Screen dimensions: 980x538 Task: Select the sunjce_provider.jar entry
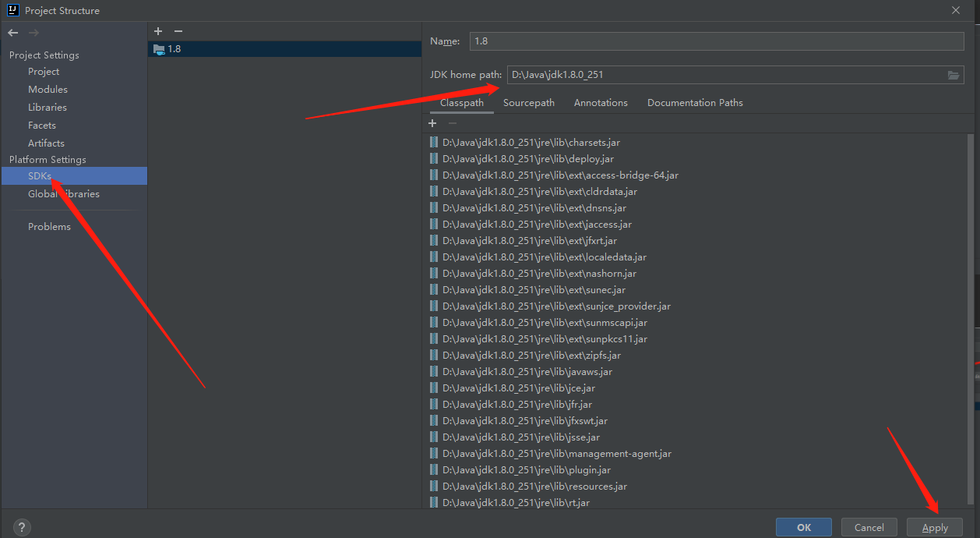click(x=556, y=306)
